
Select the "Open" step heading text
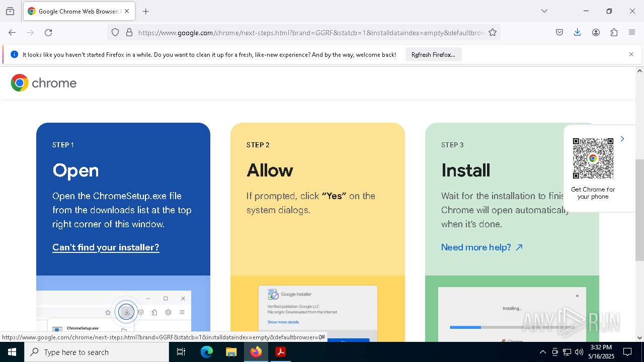click(x=75, y=170)
